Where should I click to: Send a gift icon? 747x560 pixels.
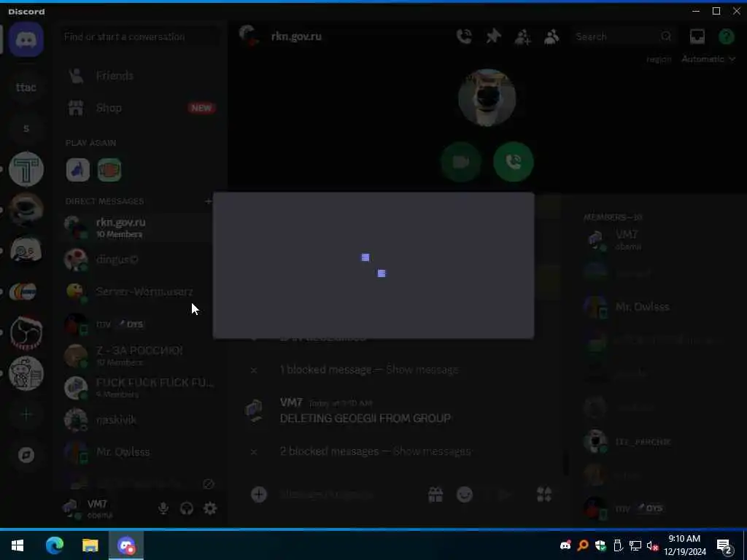tap(436, 494)
